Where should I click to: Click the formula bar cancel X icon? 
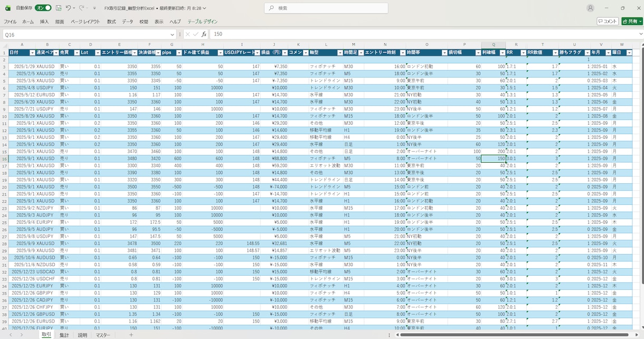pyautogui.click(x=187, y=34)
